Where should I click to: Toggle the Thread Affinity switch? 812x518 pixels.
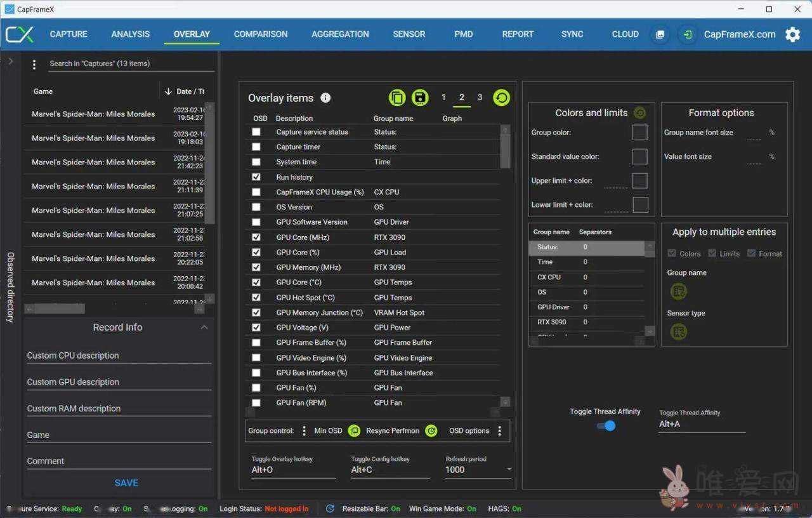606,426
